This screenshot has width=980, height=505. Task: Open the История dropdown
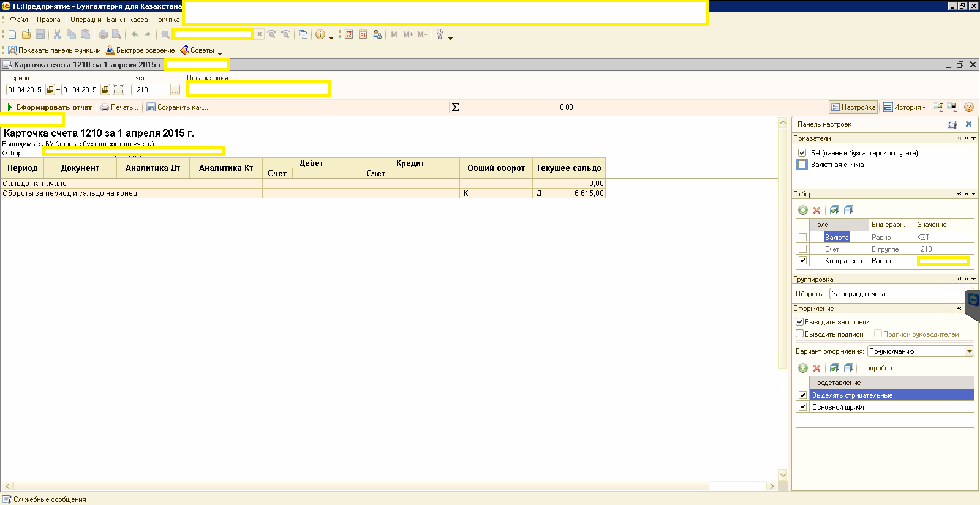pos(905,107)
